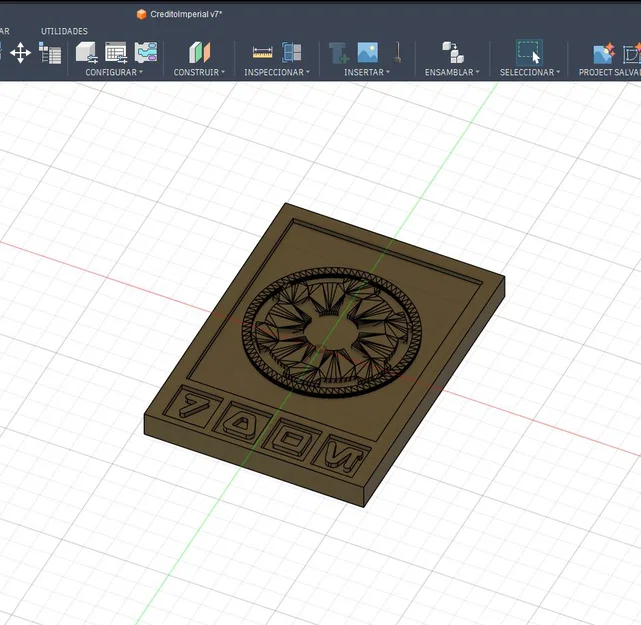Activate the Seleccionar selection box tool

(x=529, y=53)
